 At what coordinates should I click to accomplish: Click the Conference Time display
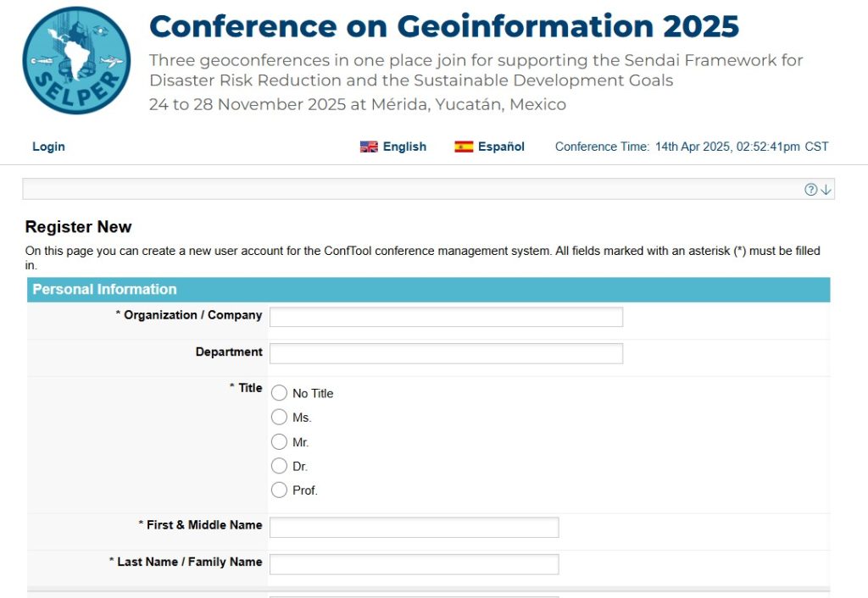691,147
